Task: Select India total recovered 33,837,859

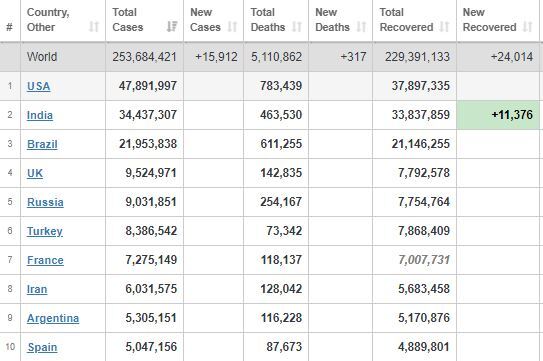Action: 421,115
